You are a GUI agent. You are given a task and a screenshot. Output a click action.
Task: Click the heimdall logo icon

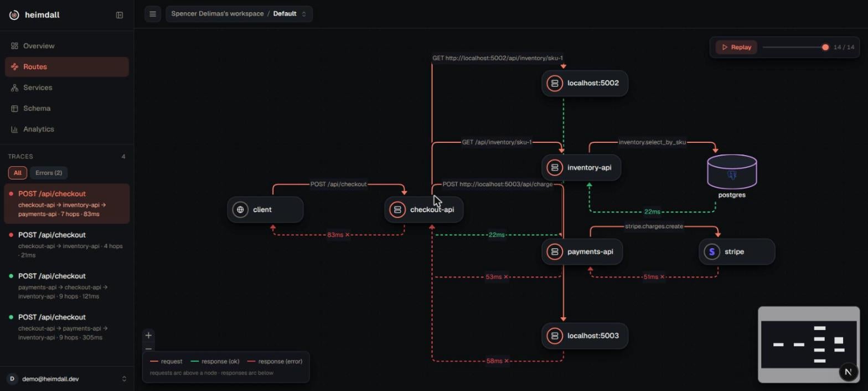point(14,15)
